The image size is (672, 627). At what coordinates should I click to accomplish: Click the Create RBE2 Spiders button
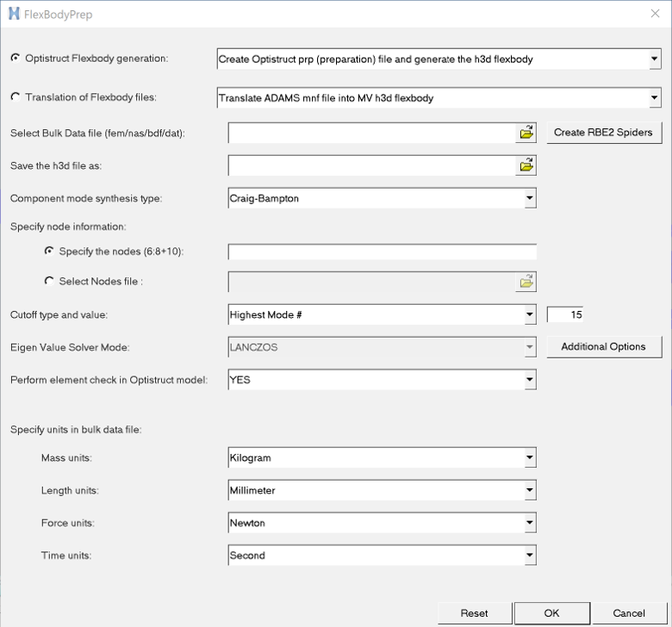coord(604,132)
